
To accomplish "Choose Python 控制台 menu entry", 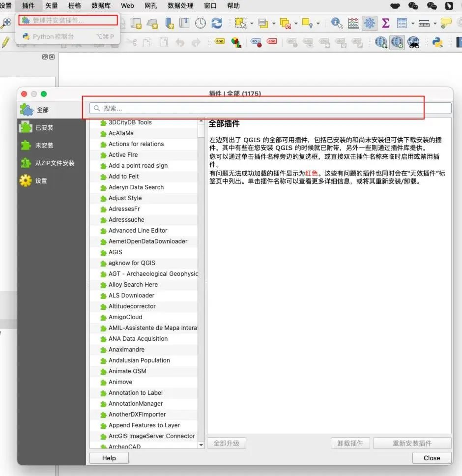I will pyautogui.click(x=68, y=36).
